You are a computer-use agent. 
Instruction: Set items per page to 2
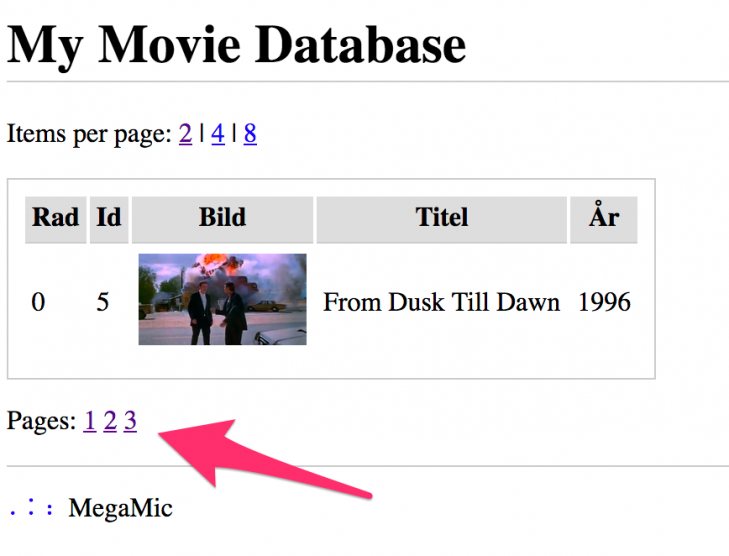[x=186, y=134]
